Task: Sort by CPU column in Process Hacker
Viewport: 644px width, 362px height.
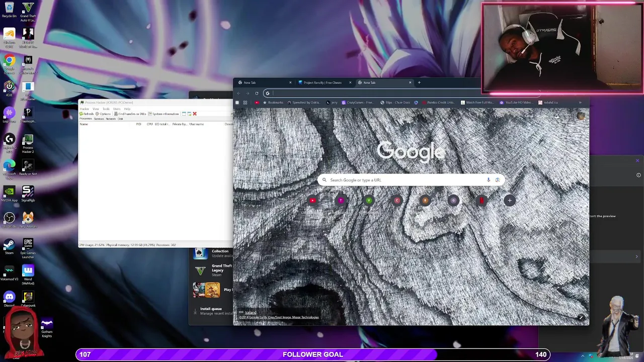Action: coord(149,124)
